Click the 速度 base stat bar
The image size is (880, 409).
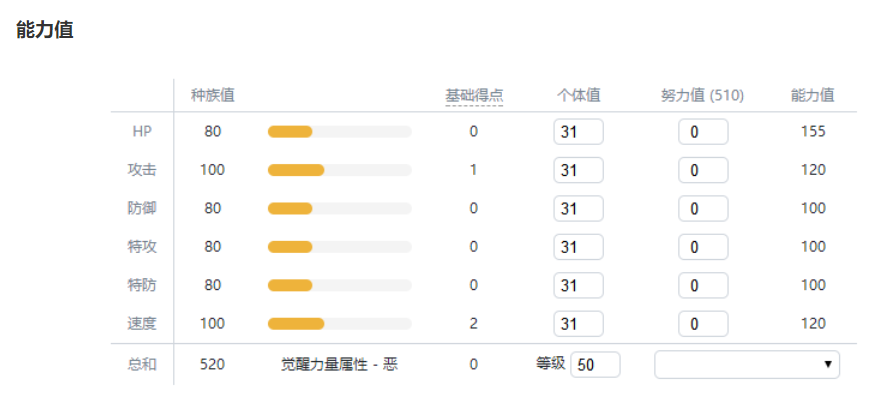tap(339, 324)
